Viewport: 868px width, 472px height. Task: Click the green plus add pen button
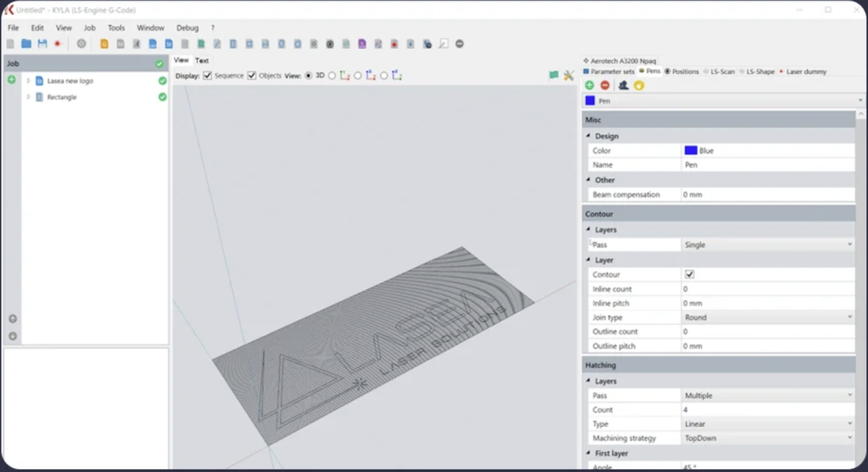[x=589, y=85]
